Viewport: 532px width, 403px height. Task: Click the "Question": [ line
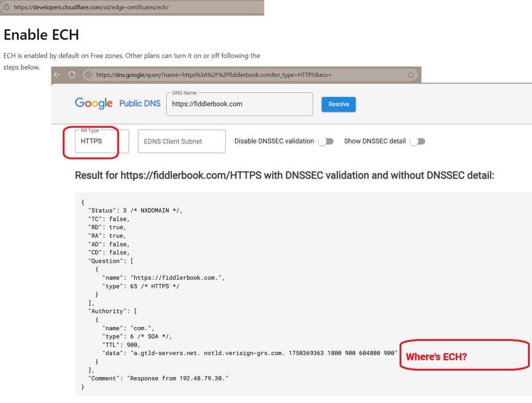(x=111, y=261)
